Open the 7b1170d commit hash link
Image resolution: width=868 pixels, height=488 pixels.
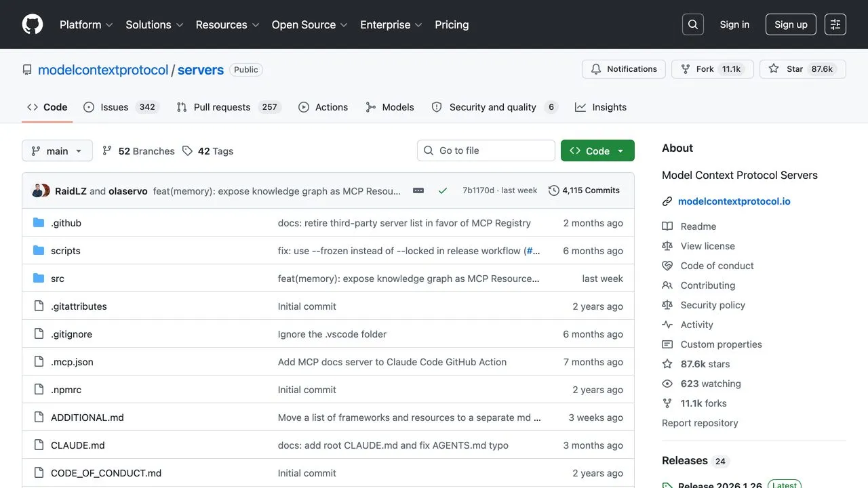click(478, 190)
